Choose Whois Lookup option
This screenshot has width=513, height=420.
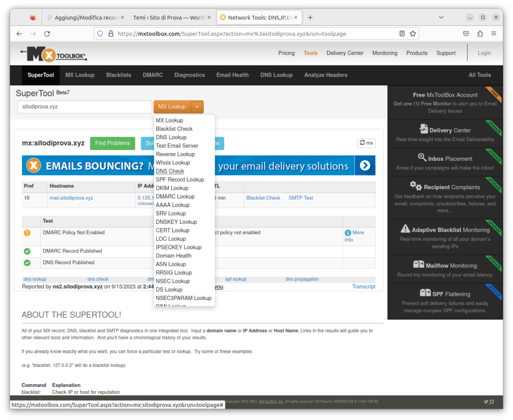[x=173, y=163]
